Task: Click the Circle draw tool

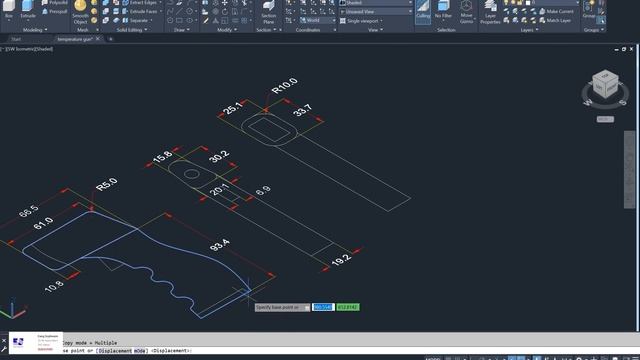Action: pyautogui.click(x=189, y=11)
